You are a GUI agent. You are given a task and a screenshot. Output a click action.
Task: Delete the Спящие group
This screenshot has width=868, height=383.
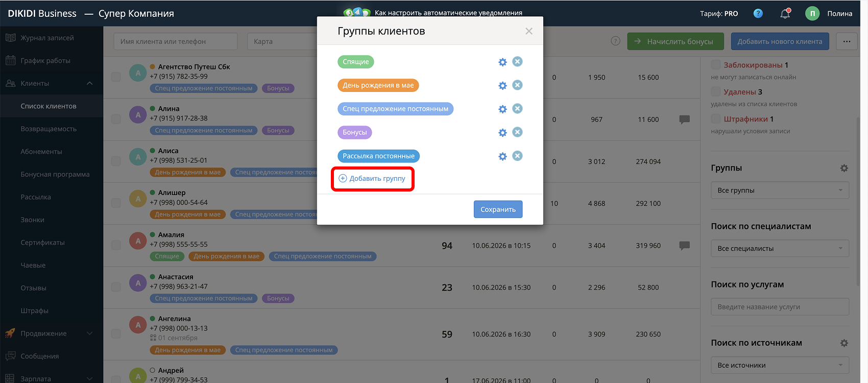coord(517,61)
